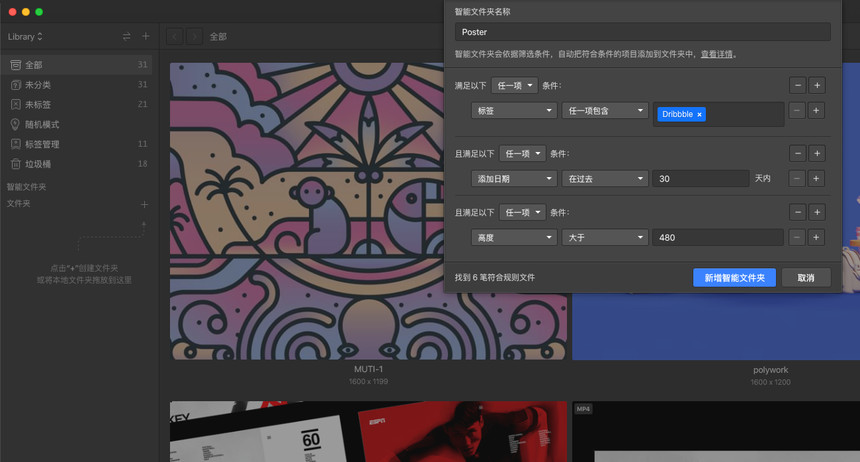Open 标签管理 in the sidebar

coord(76,144)
